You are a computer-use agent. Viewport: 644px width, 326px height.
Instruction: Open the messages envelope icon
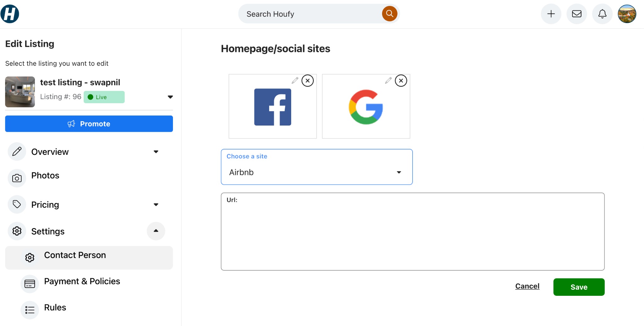(x=577, y=14)
